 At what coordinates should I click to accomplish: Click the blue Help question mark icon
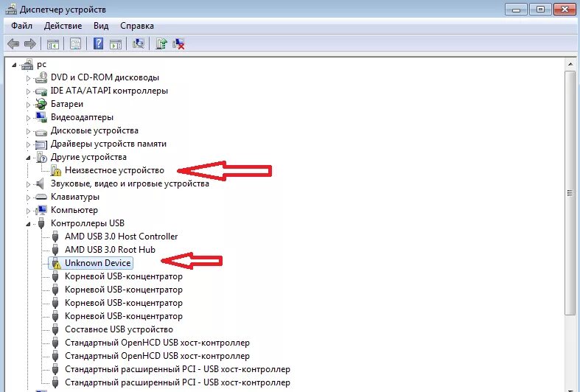click(x=99, y=43)
